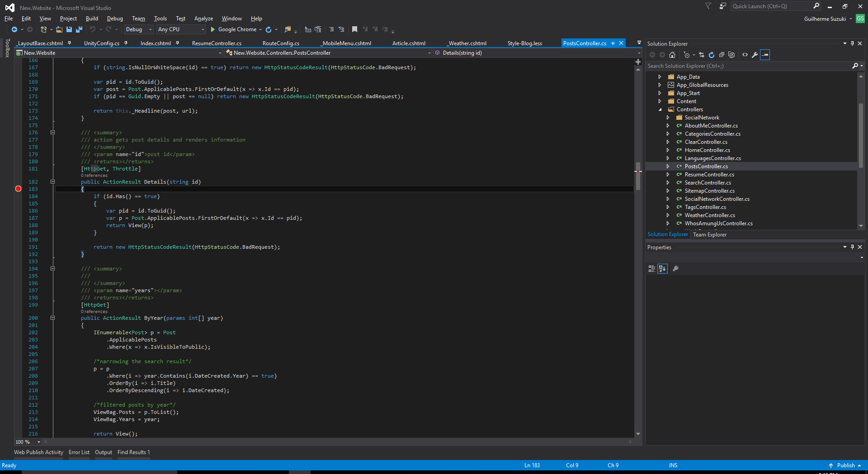This screenshot has width=868, height=474.
Task: Toggle bookmark using the toolbar bookmark icon
Action: tap(354, 29)
